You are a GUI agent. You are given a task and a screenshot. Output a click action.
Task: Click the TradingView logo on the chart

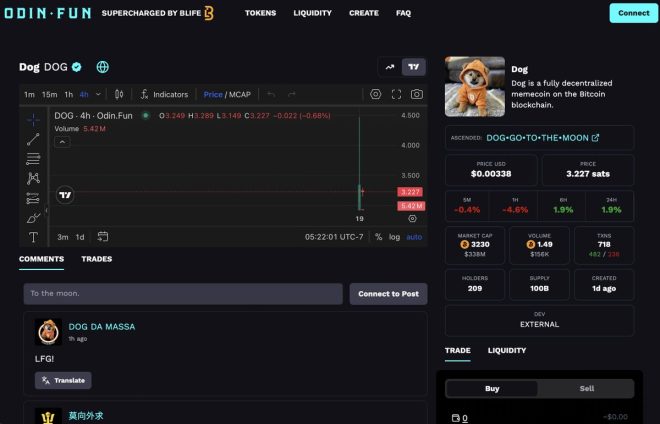tap(65, 195)
